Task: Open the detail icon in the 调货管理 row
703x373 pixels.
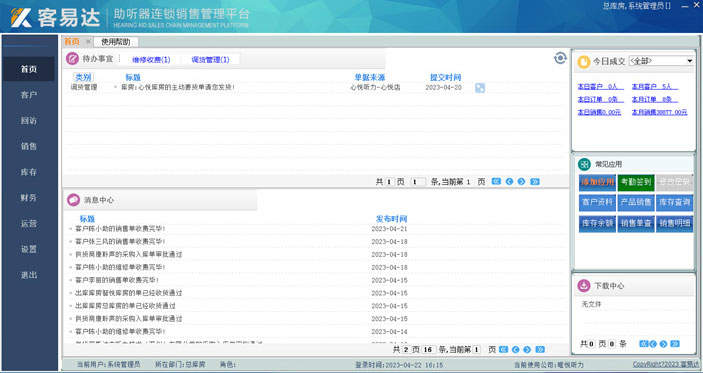Action: 480,88
